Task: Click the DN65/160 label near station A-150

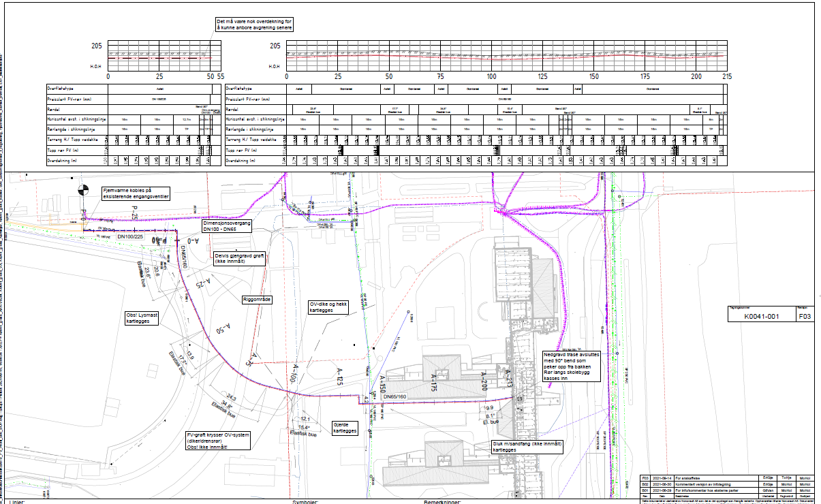Action: [x=394, y=396]
